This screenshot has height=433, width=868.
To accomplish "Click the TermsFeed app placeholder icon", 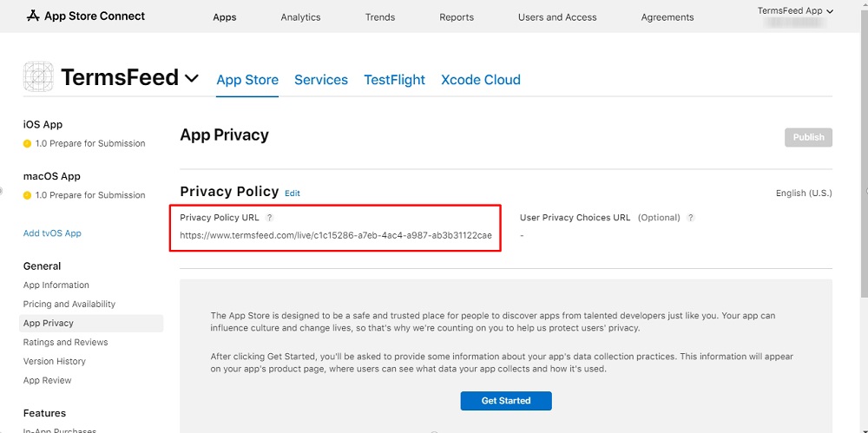I will click(x=38, y=76).
